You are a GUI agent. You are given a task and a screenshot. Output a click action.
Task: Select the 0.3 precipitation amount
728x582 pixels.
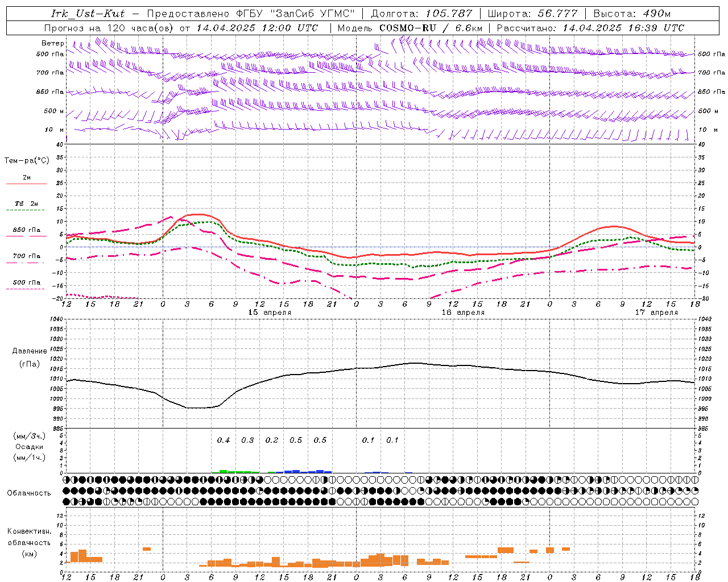coord(247,440)
